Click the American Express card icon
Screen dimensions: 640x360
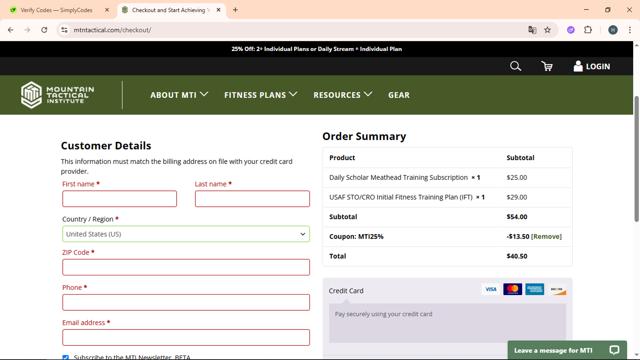pyautogui.click(x=535, y=289)
